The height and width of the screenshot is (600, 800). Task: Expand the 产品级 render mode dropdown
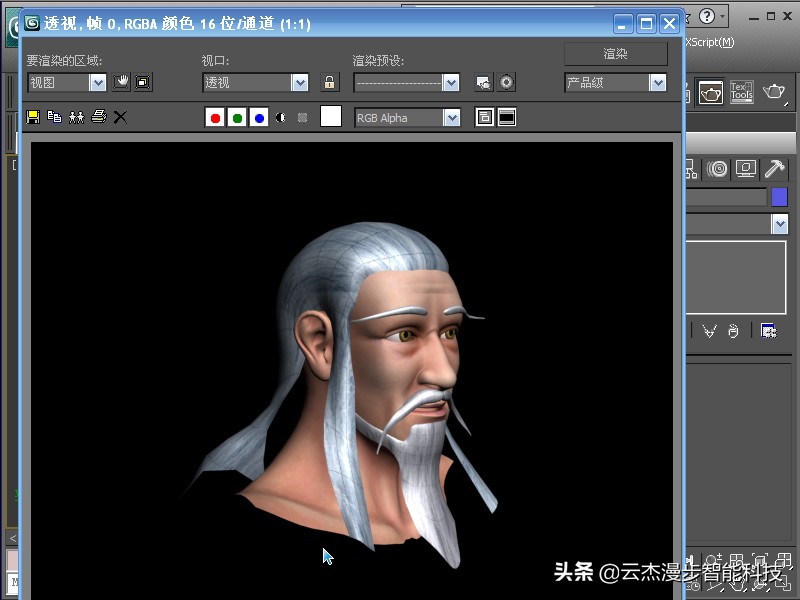click(x=659, y=82)
